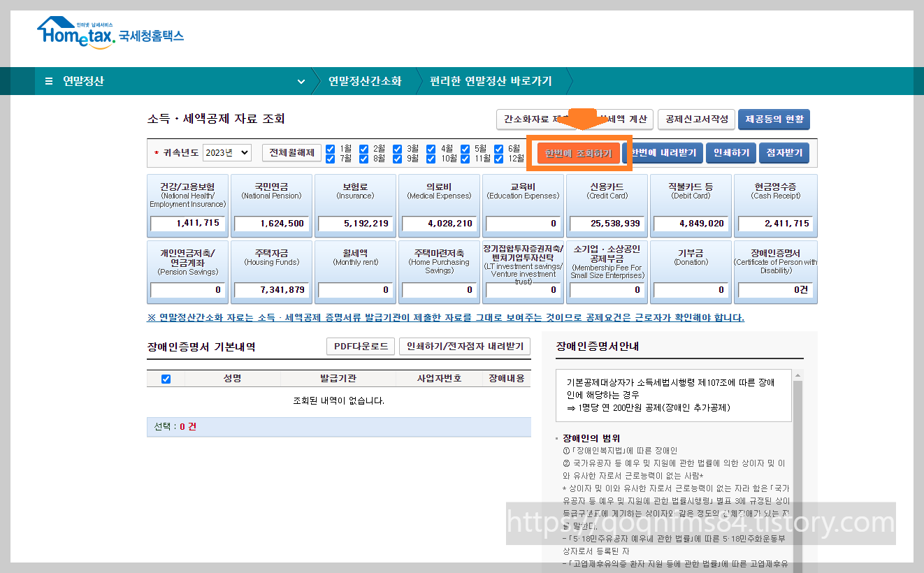Click the 전체월해제 button
Viewport: 924px width, 573px height.
tap(291, 152)
